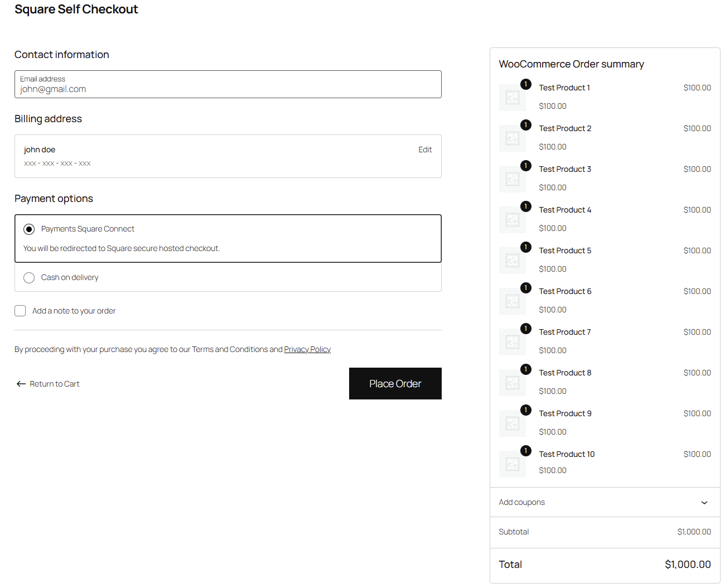Click the Test Product 8 name
Screen dimensions: 725x588
[x=565, y=373]
